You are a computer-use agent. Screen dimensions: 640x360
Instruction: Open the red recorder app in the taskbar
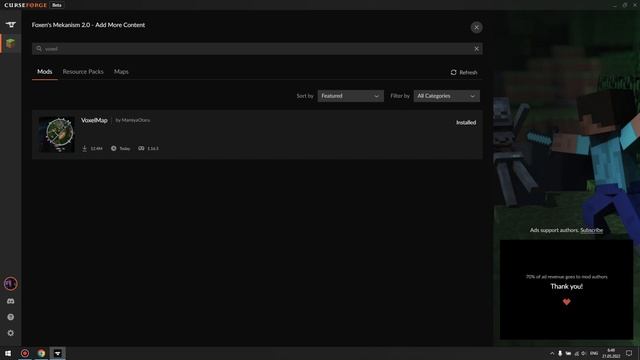25,353
